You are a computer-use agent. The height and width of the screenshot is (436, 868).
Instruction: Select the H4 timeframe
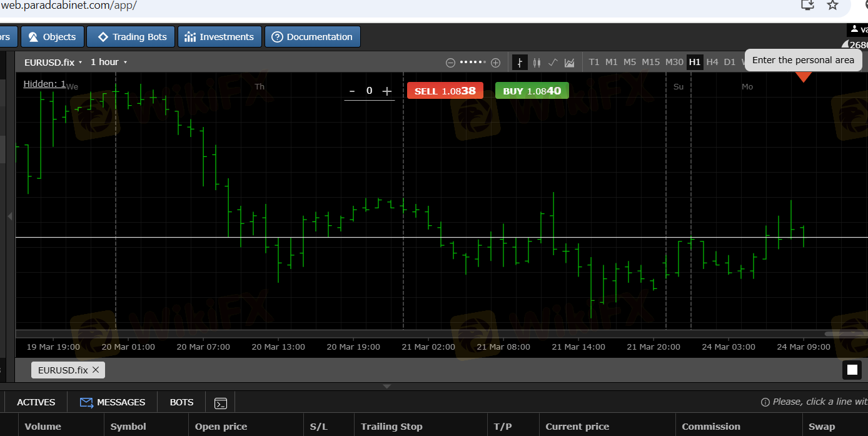(x=712, y=62)
